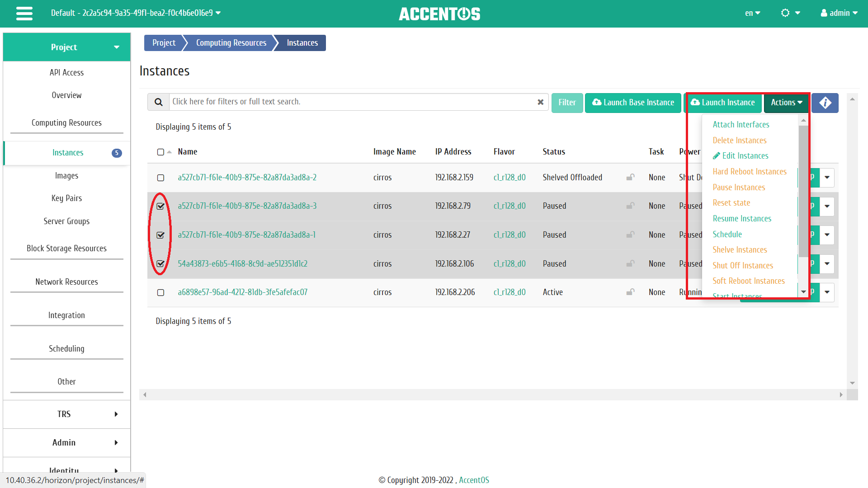Screen dimensions: 868x488
Task: Open Overview in sidebar
Action: tap(67, 95)
